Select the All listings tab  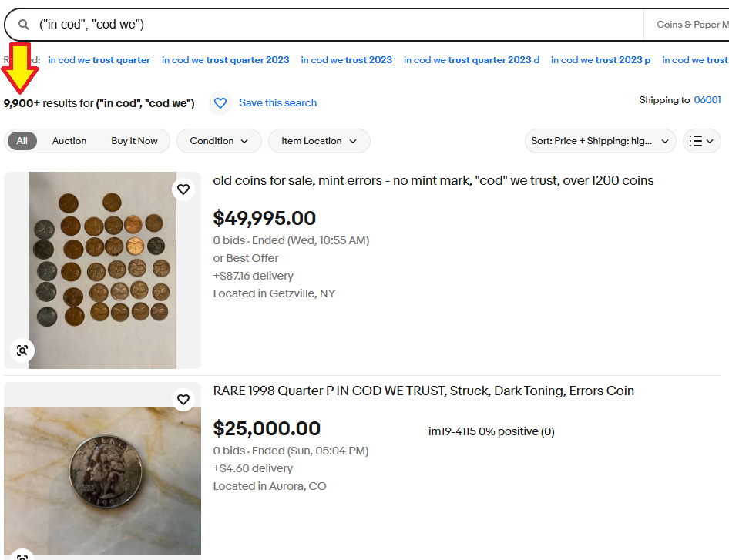click(x=22, y=141)
